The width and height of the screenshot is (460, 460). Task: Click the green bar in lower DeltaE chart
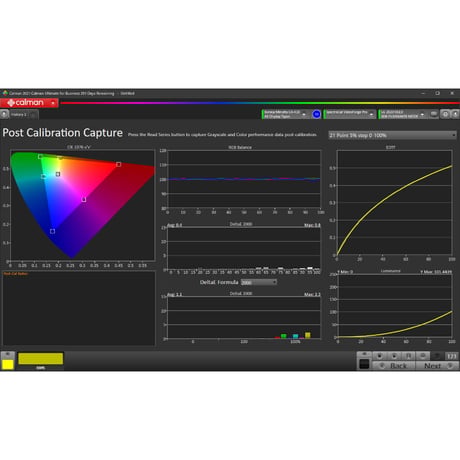[284, 336]
